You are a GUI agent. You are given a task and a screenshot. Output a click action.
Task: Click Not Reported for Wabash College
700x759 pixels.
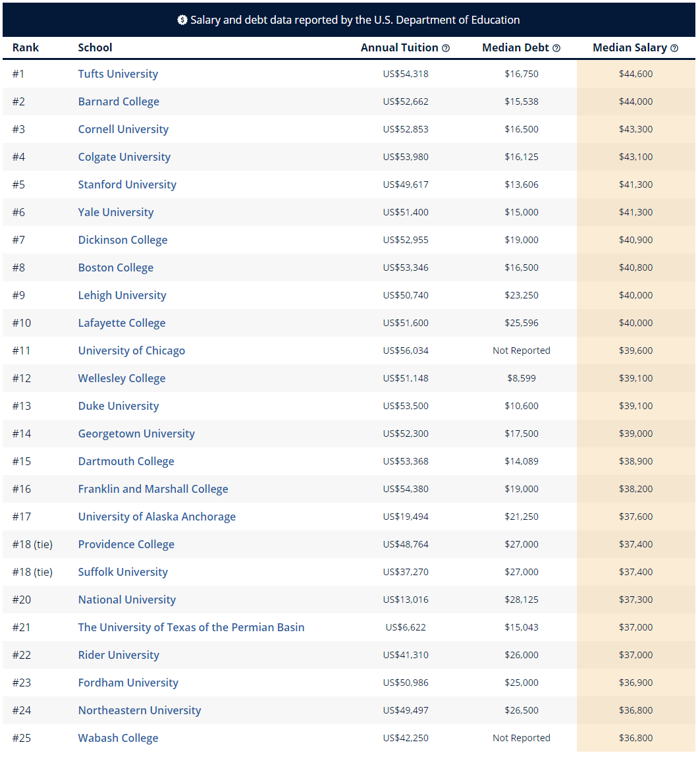click(x=522, y=738)
